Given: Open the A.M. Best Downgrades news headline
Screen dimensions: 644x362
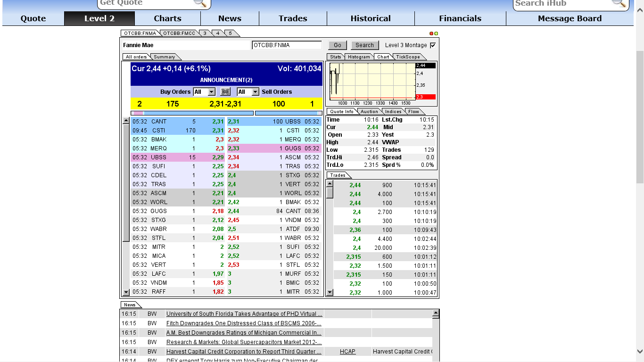Looking at the screenshot, I should [x=244, y=333].
